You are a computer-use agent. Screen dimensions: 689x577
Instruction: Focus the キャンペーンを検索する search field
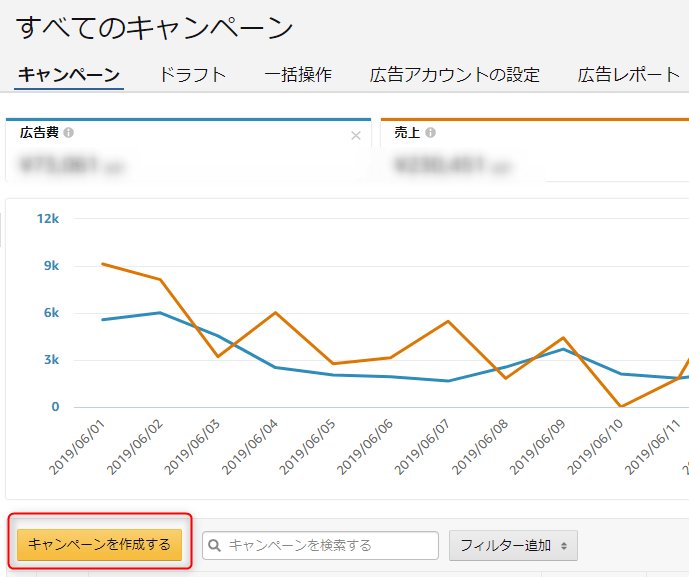[x=330, y=545]
